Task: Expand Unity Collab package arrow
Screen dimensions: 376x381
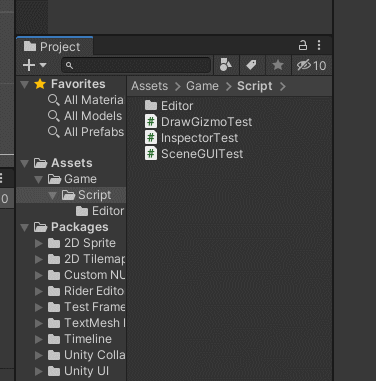Action: [39, 355]
